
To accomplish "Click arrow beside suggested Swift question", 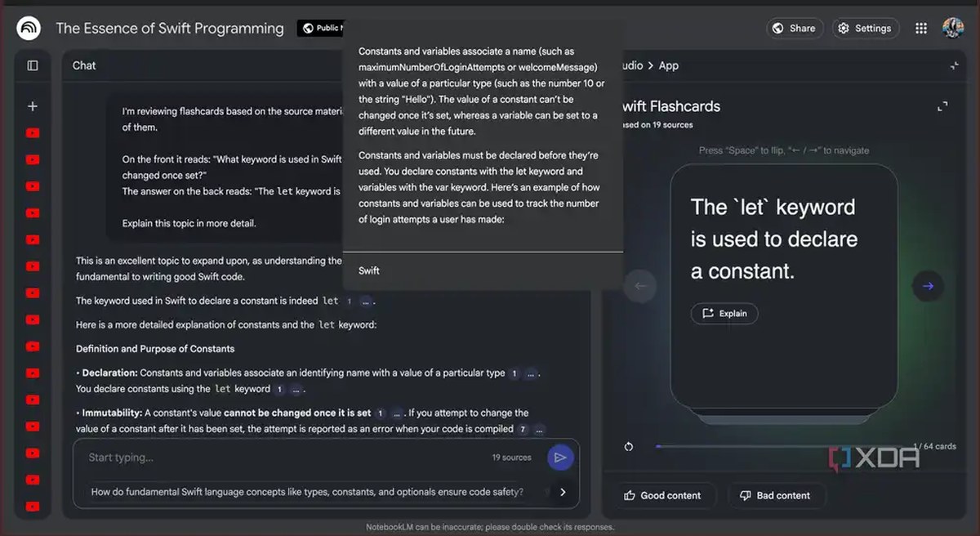I will (x=562, y=492).
